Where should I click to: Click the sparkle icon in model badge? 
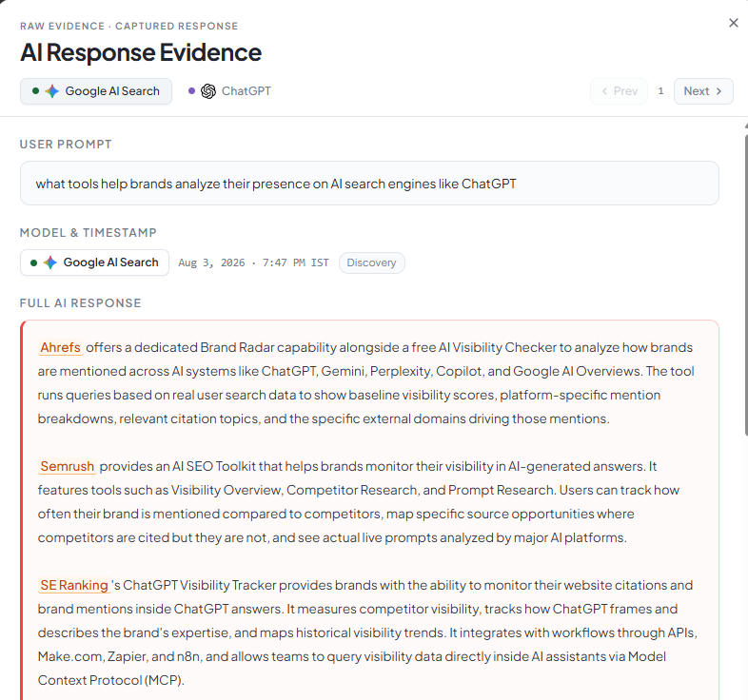click(x=50, y=262)
